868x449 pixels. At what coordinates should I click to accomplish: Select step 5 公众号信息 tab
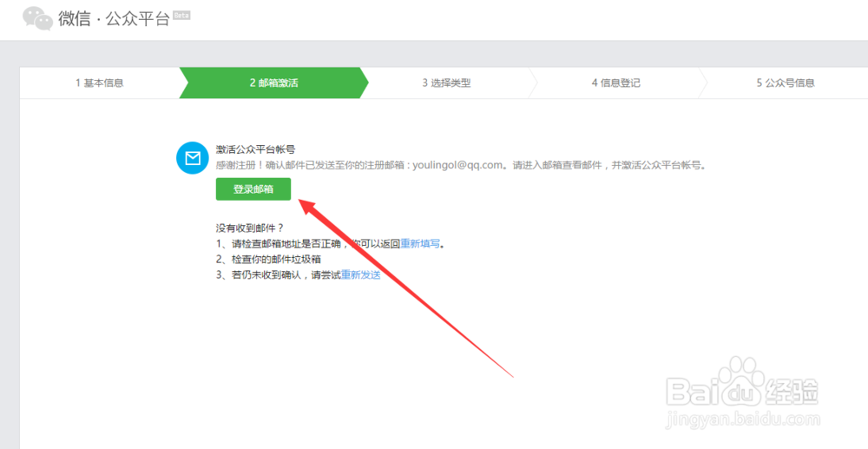pos(786,83)
